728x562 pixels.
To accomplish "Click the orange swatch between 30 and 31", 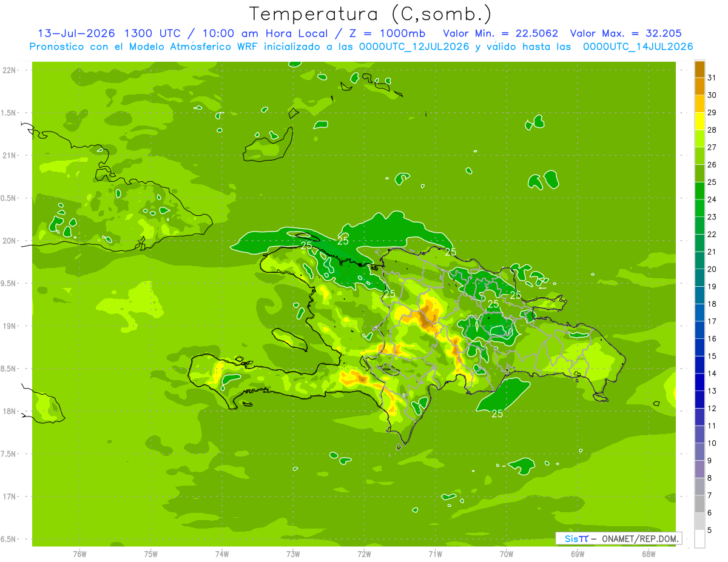I will pos(699,86).
